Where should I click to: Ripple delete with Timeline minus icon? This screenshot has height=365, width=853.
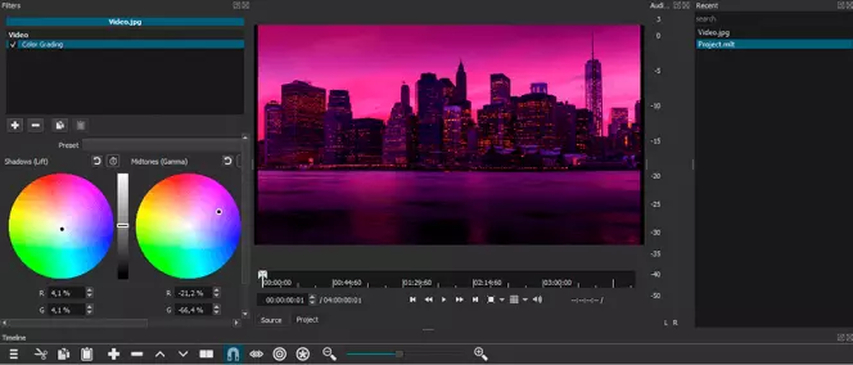pos(137,354)
